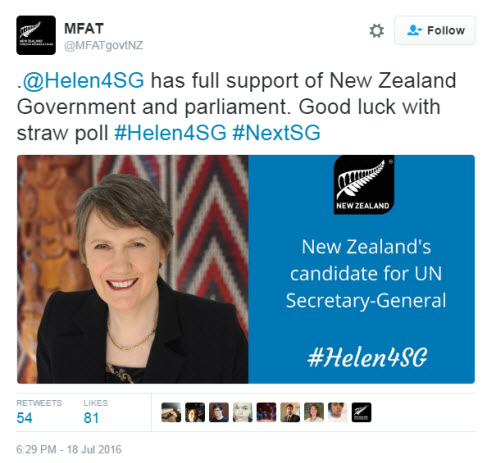
Task: Open the #Helen4SG hashtag in tweet text
Action: (170, 133)
